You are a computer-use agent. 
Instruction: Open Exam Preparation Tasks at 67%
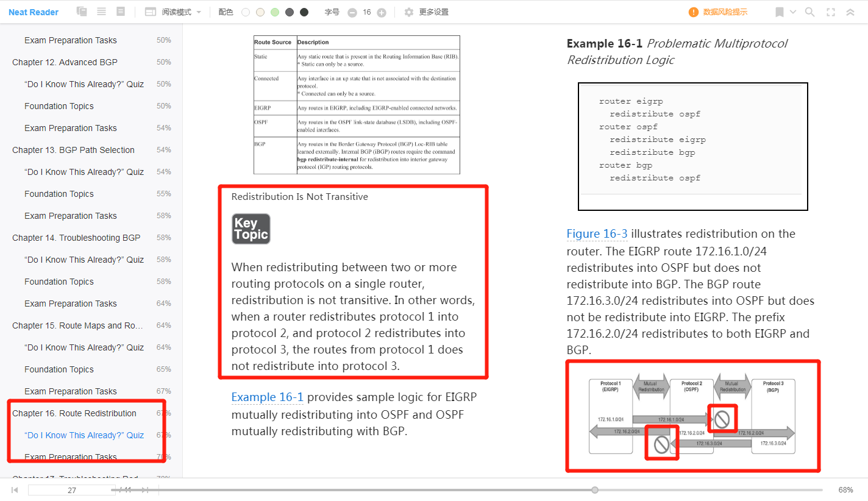tap(71, 391)
